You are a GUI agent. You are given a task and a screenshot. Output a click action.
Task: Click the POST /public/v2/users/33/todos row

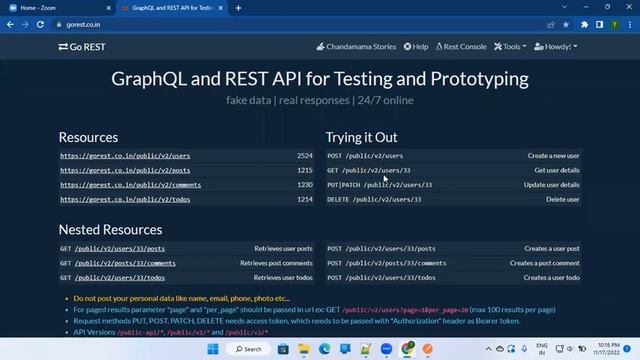[x=453, y=278]
